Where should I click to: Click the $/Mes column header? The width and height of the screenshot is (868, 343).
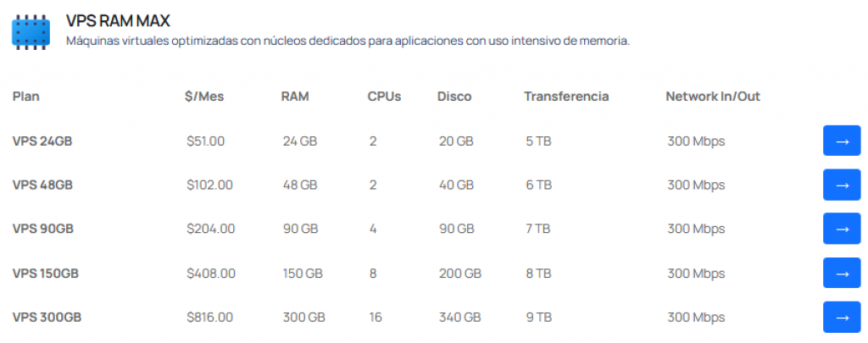(x=204, y=97)
